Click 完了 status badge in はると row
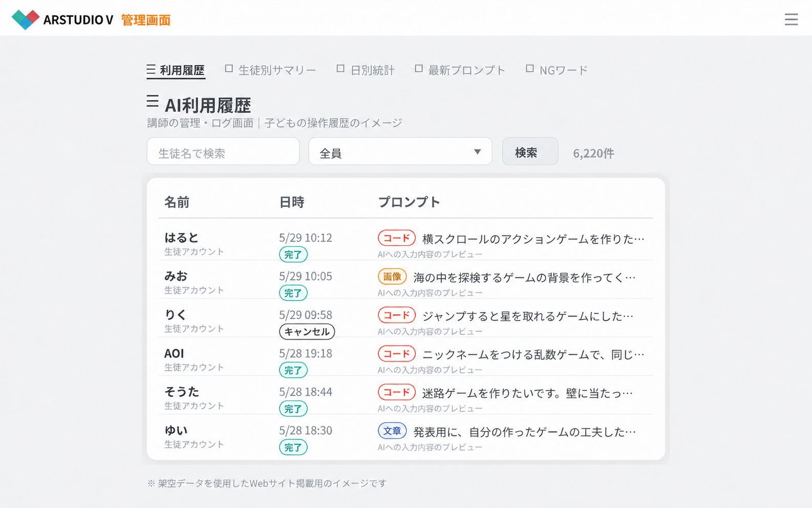The width and height of the screenshot is (812, 508). pos(293,255)
